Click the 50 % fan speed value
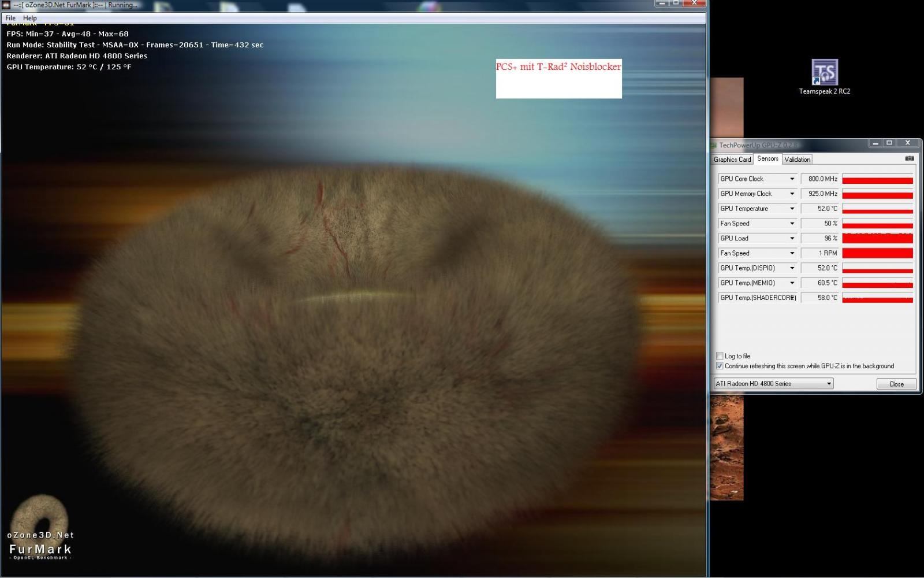This screenshot has height=578, width=924. pyautogui.click(x=820, y=224)
